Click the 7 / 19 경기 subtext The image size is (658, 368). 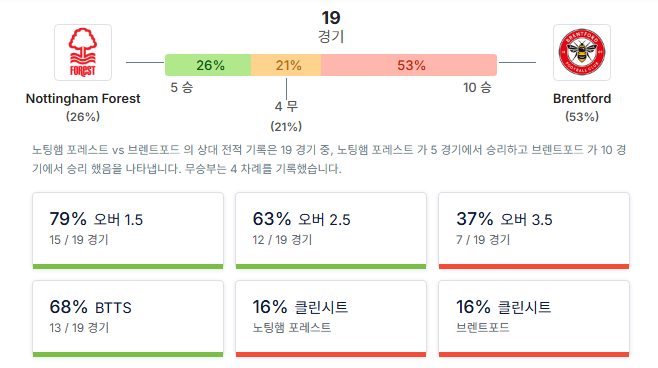point(483,240)
